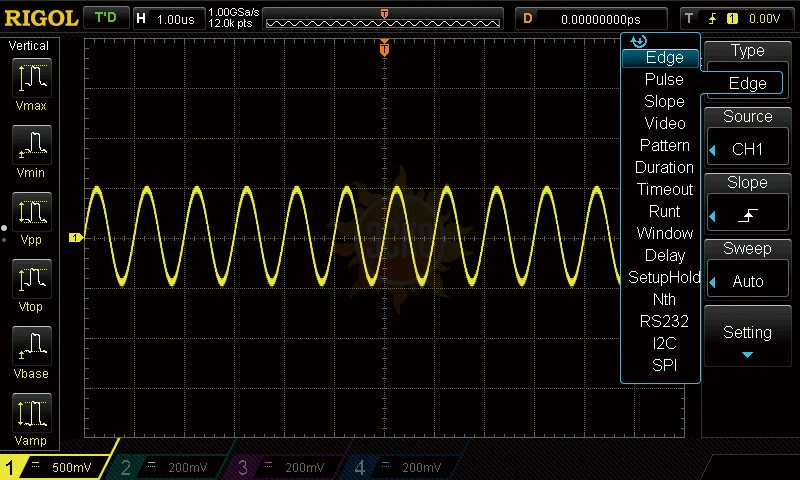
Task: Click the orange trigger position marker above the grid
Action: point(385,48)
